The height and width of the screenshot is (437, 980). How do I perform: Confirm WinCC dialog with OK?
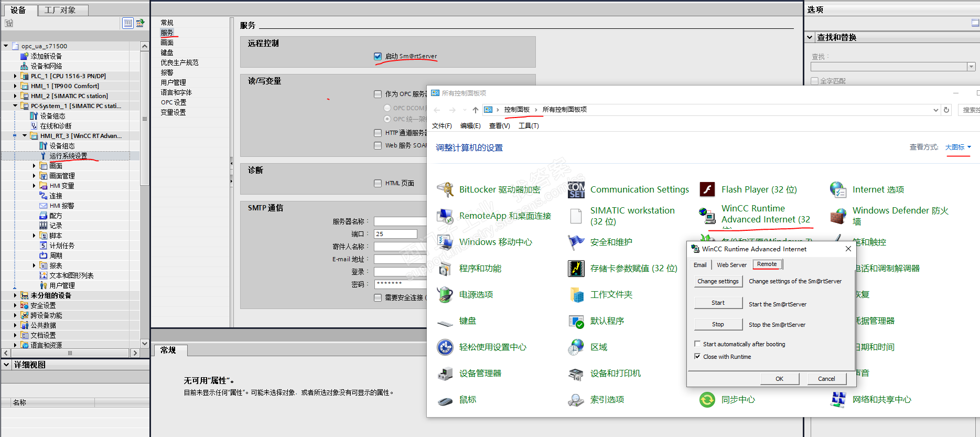click(x=779, y=379)
